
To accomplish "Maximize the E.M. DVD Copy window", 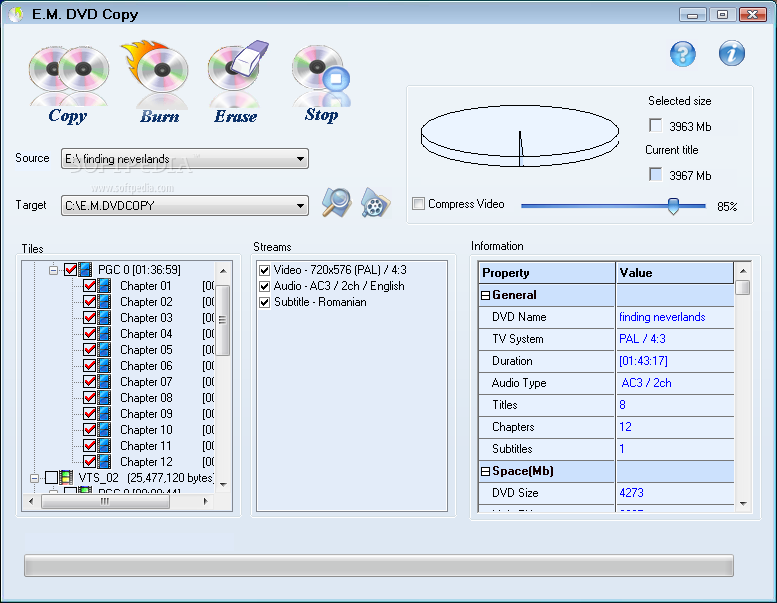I will coord(722,14).
